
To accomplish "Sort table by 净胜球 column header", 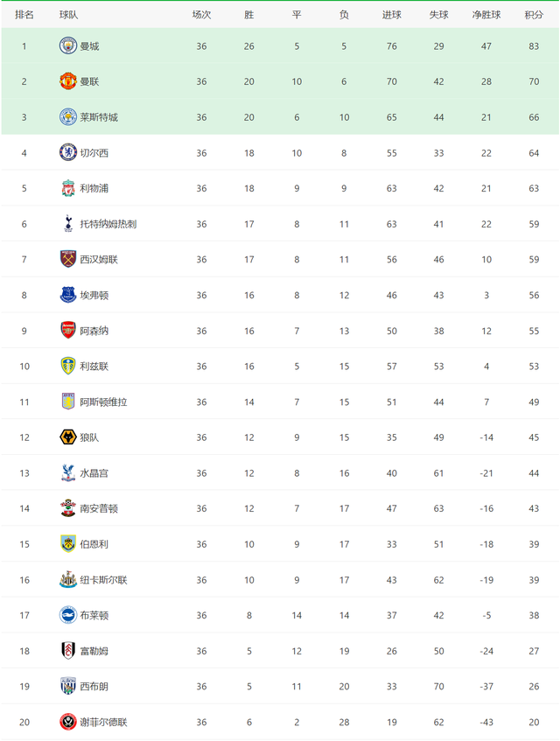I will click(486, 15).
